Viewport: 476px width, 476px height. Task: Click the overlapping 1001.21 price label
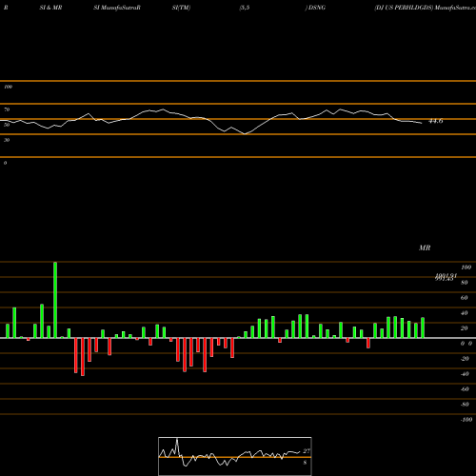[x=446, y=275]
